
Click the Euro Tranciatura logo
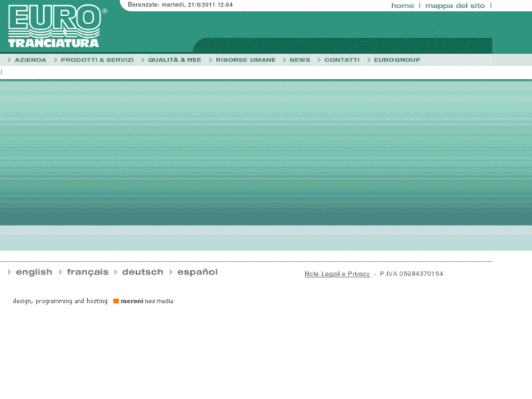pyautogui.click(x=57, y=26)
